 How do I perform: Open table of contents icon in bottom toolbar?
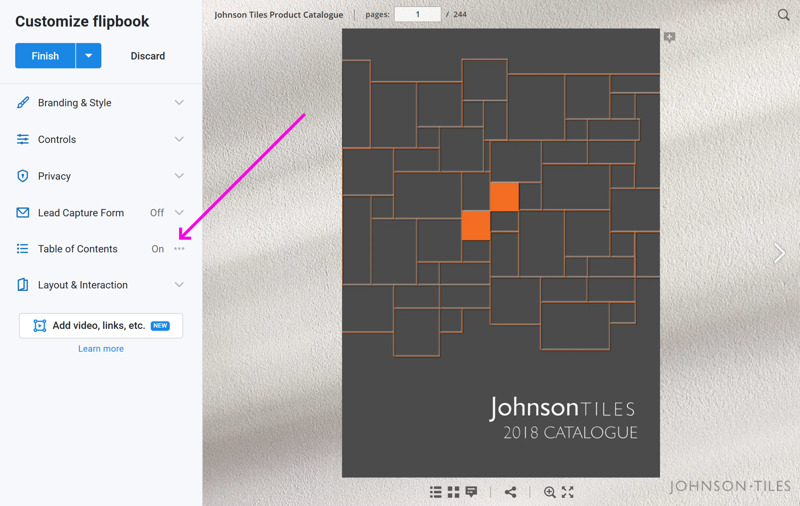pyautogui.click(x=436, y=492)
